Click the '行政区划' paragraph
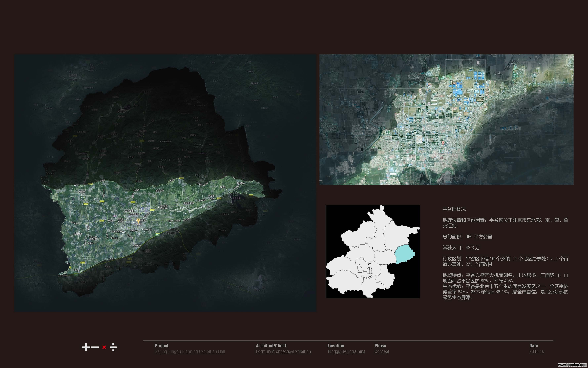 tap(505, 261)
